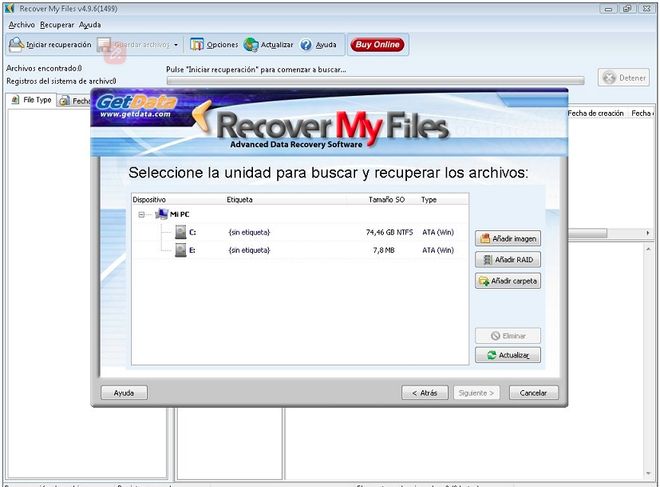This screenshot has width=660, height=487.
Task: Click the 74,46 GB NTFS size cell
Action: (389, 232)
